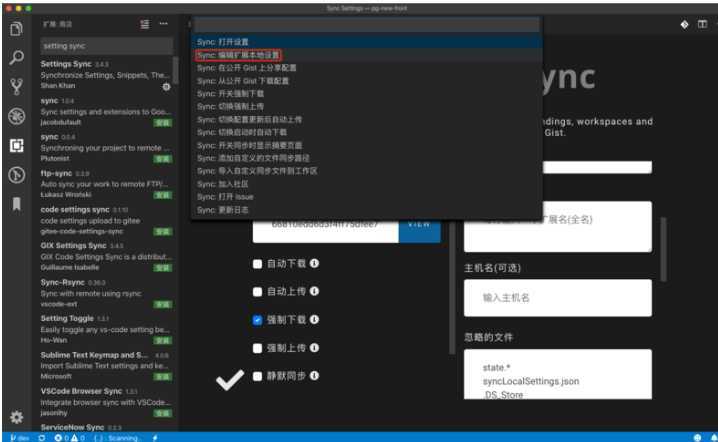Open the extensions panel more actions menu

(163, 24)
